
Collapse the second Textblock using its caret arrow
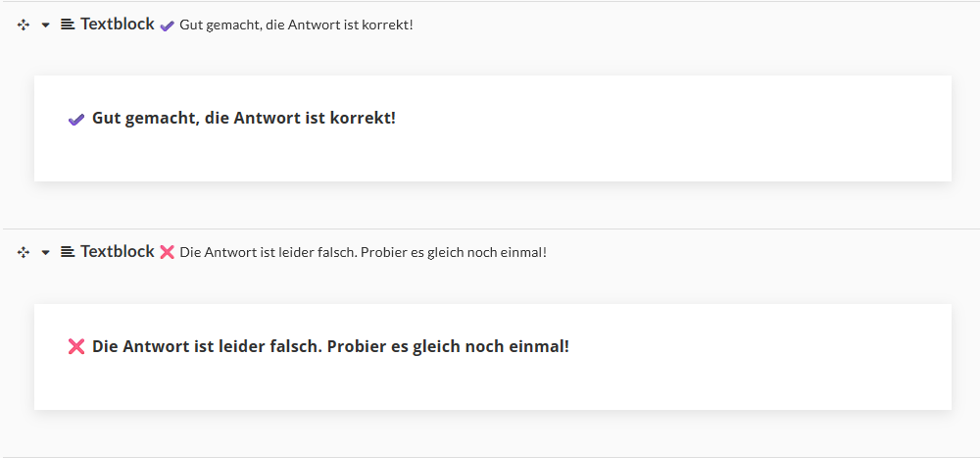coord(45,252)
